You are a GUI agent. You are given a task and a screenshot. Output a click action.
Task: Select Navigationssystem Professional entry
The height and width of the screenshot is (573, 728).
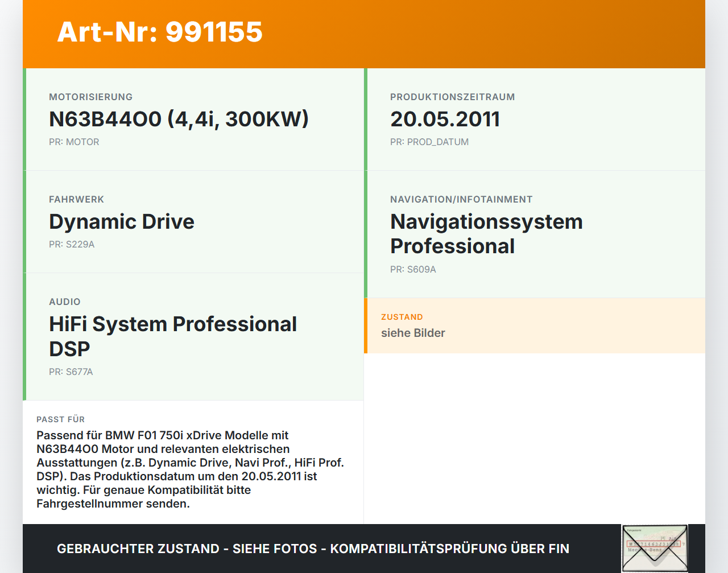(x=486, y=234)
